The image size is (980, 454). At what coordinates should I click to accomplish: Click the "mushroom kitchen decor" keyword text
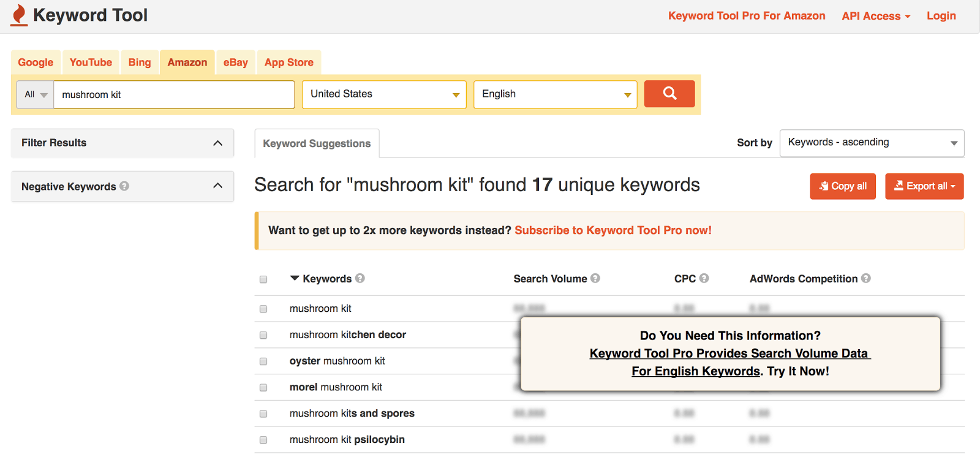(x=348, y=335)
